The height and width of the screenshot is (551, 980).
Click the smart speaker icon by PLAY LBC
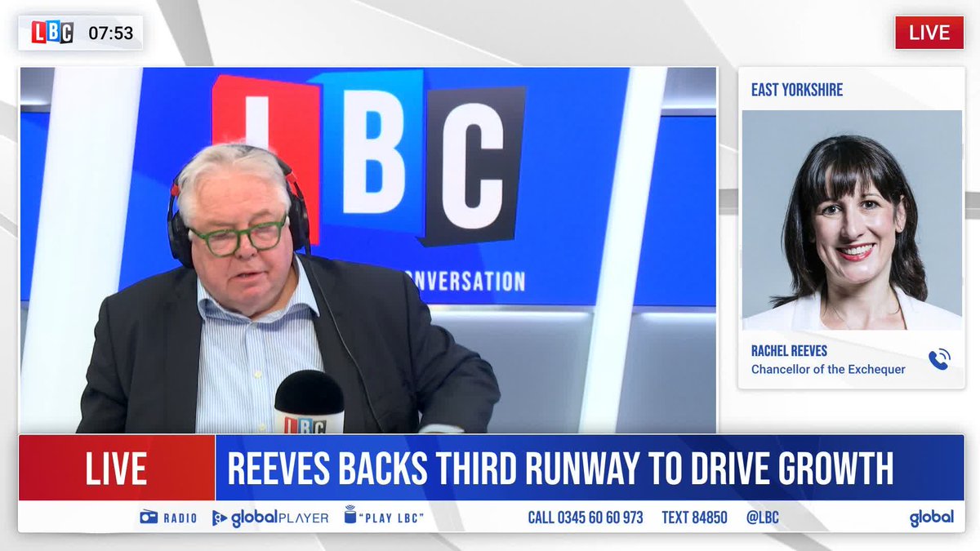coord(350,514)
